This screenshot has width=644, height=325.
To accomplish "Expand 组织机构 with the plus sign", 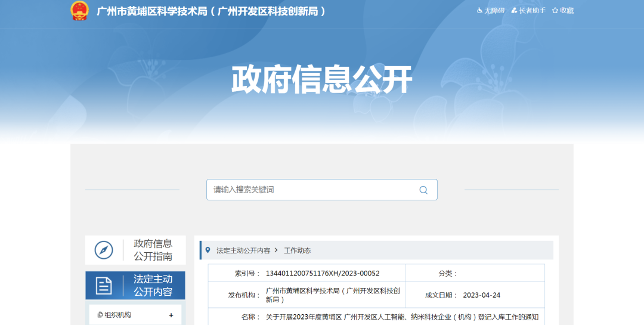I will tap(171, 315).
